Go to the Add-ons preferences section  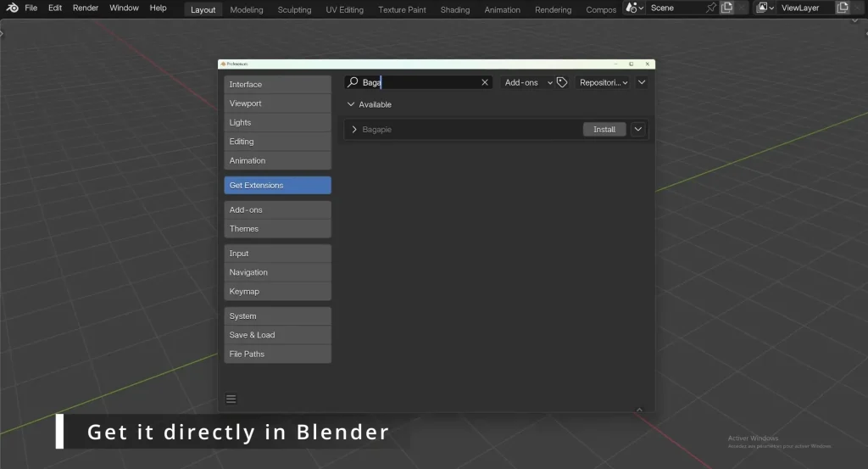pyautogui.click(x=277, y=209)
